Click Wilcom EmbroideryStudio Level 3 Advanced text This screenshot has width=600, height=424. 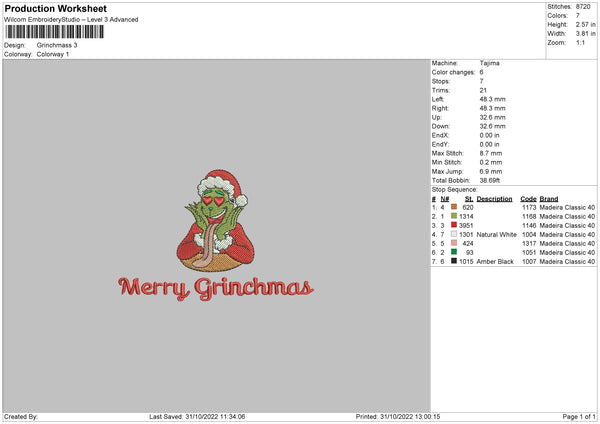[71, 20]
